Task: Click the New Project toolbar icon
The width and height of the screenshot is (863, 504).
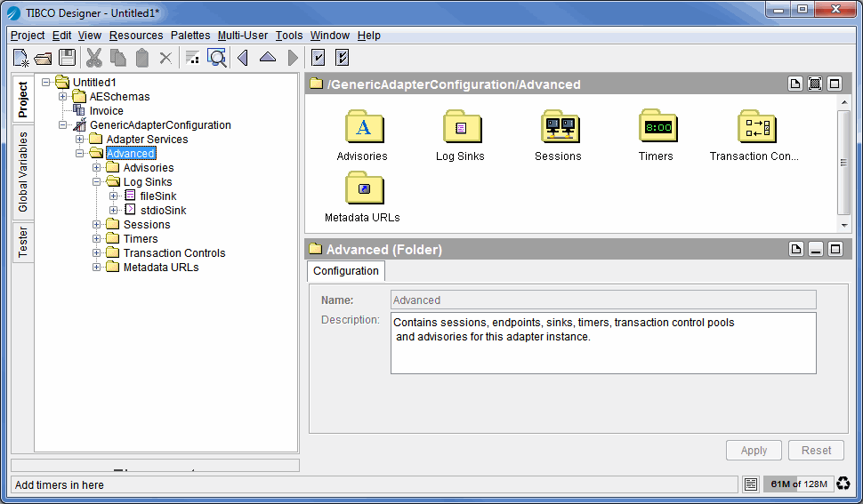Action: pos(21,58)
